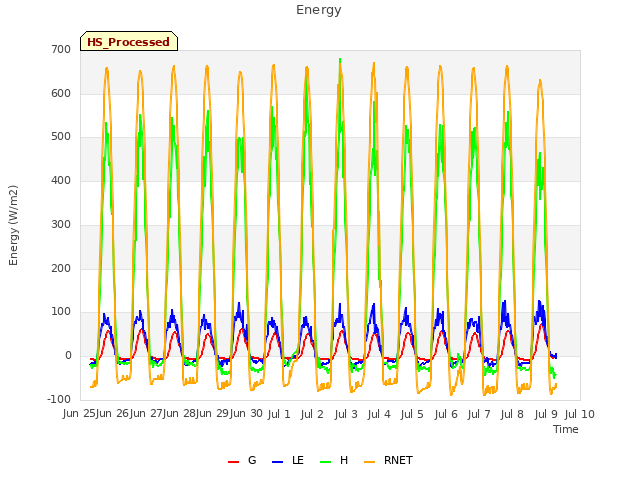Click the 0 y-axis value

(68, 356)
